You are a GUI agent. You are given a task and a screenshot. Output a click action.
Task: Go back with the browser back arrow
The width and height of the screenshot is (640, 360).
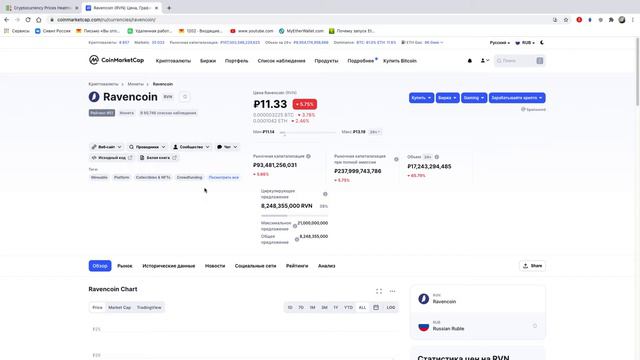coord(7,20)
